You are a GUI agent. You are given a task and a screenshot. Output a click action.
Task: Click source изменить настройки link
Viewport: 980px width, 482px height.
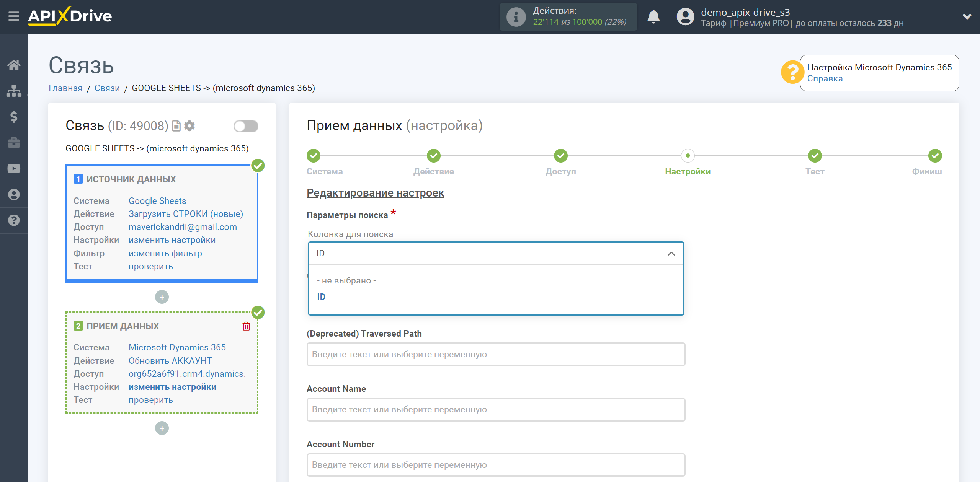[172, 240]
